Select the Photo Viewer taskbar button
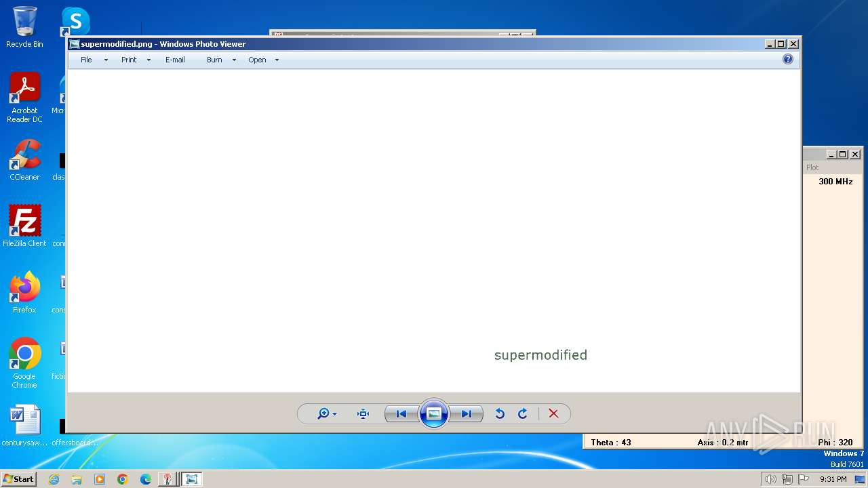The height and width of the screenshot is (488, 868). click(x=192, y=479)
